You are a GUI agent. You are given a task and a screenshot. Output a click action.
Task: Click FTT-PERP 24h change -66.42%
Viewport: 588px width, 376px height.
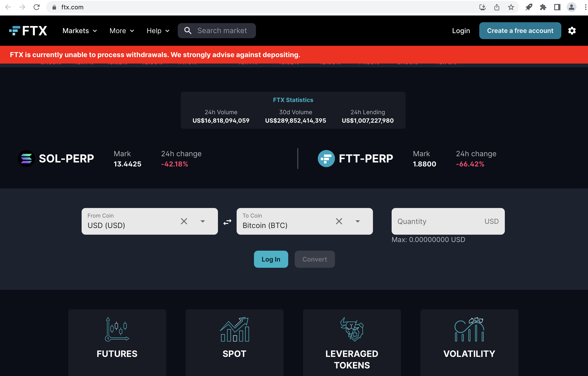point(470,164)
